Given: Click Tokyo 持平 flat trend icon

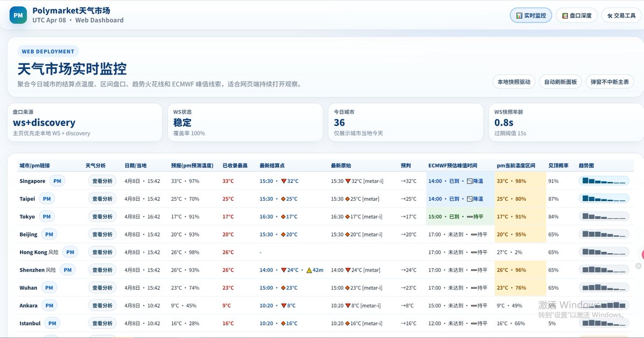Looking at the screenshot, I should click(x=470, y=217).
